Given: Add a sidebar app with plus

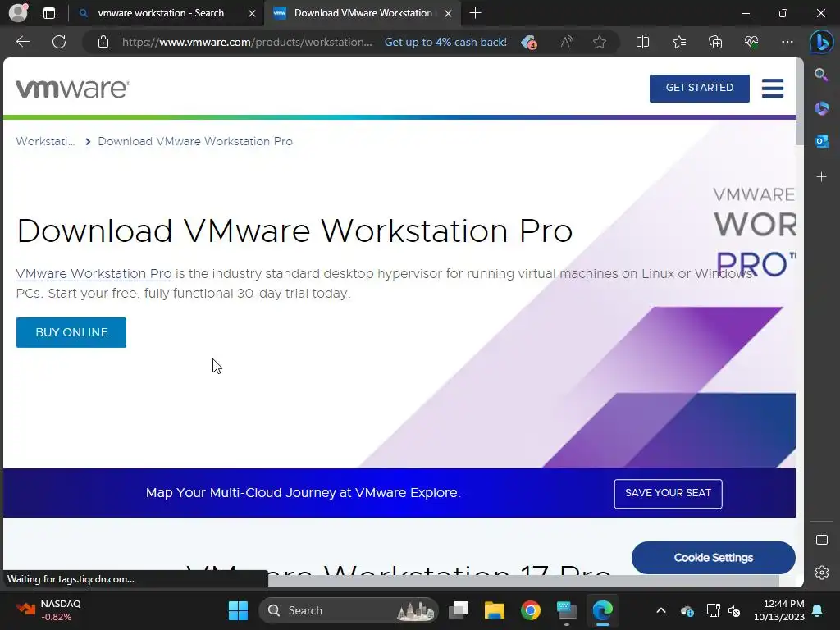Looking at the screenshot, I should 821,177.
